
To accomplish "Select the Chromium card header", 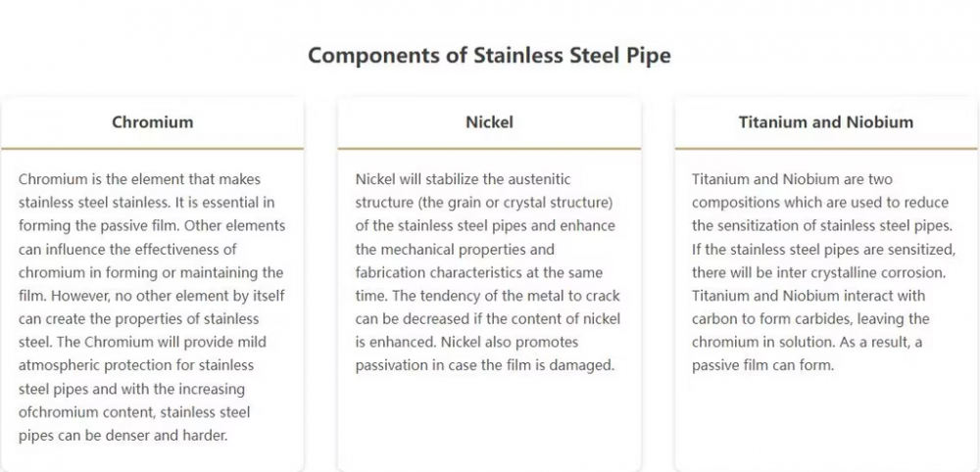I will click(x=152, y=122).
